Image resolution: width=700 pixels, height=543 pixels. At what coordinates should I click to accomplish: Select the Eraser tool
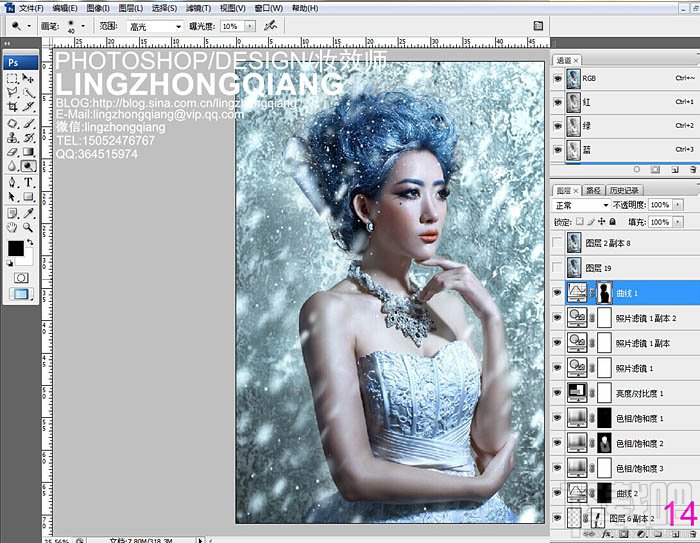click(12, 152)
